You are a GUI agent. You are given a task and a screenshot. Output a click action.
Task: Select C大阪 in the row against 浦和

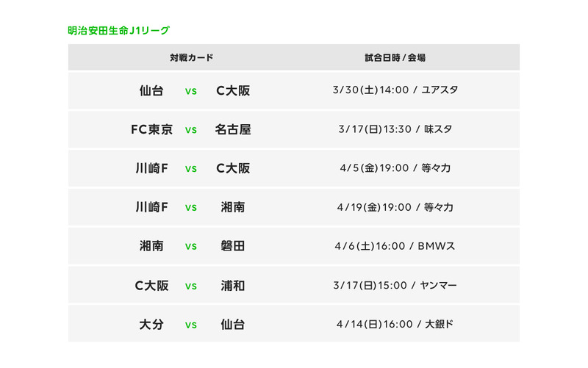(151, 285)
